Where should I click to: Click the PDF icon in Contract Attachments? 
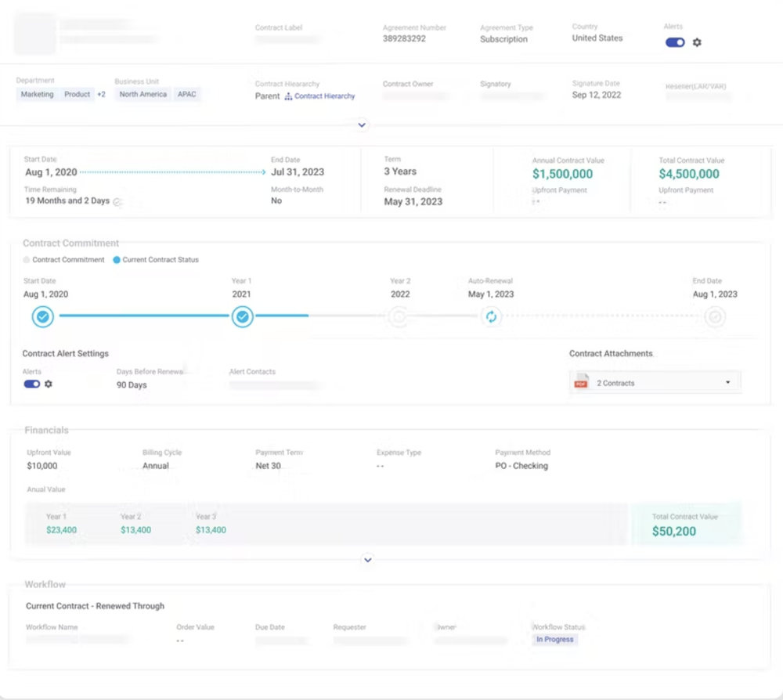[x=581, y=383]
